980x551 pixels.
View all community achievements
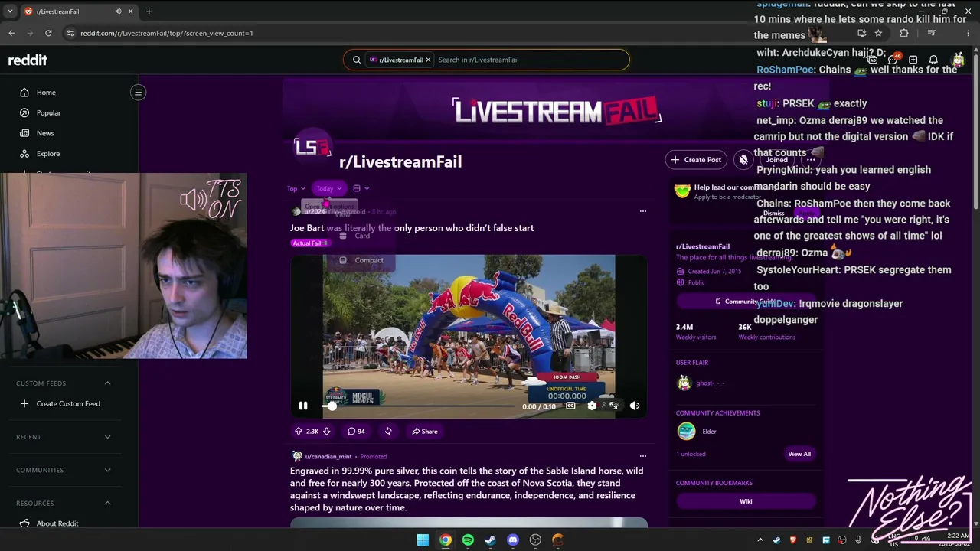[799, 454]
